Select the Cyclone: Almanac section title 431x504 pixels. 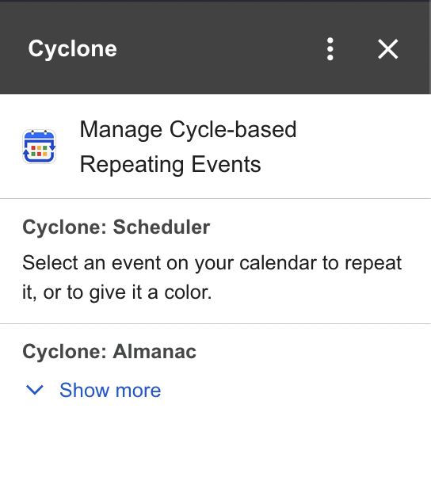click(x=109, y=351)
